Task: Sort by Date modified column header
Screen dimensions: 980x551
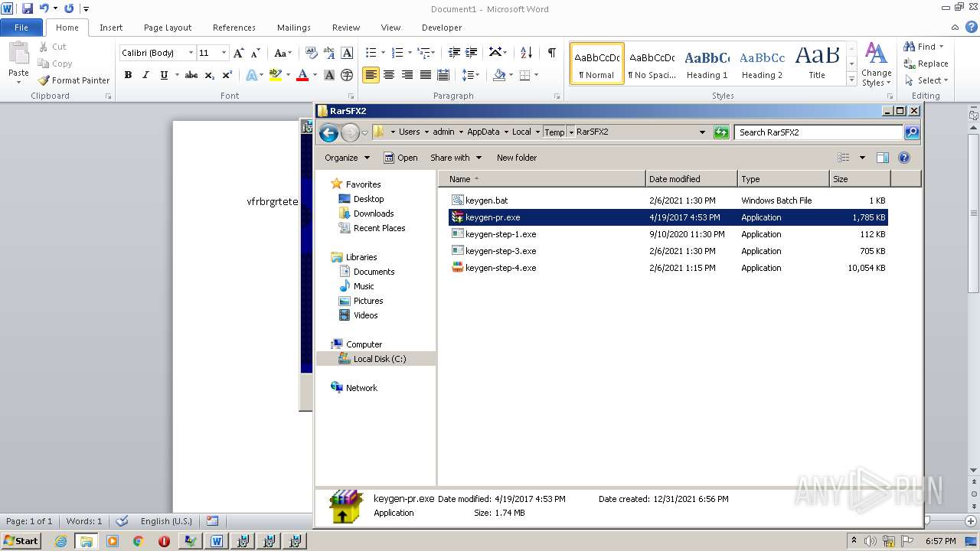Action: (x=691, y=179)
